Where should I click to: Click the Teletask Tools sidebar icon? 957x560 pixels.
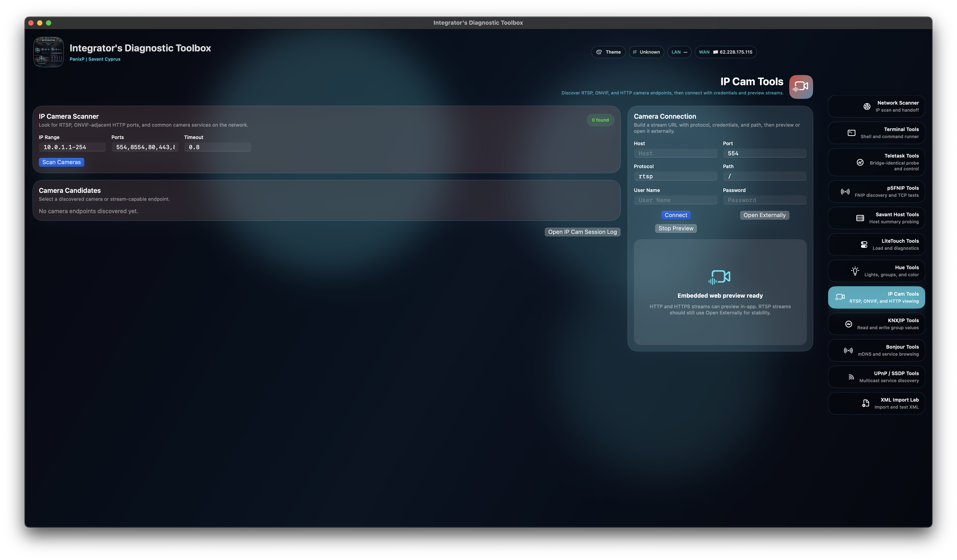(860, 162)
